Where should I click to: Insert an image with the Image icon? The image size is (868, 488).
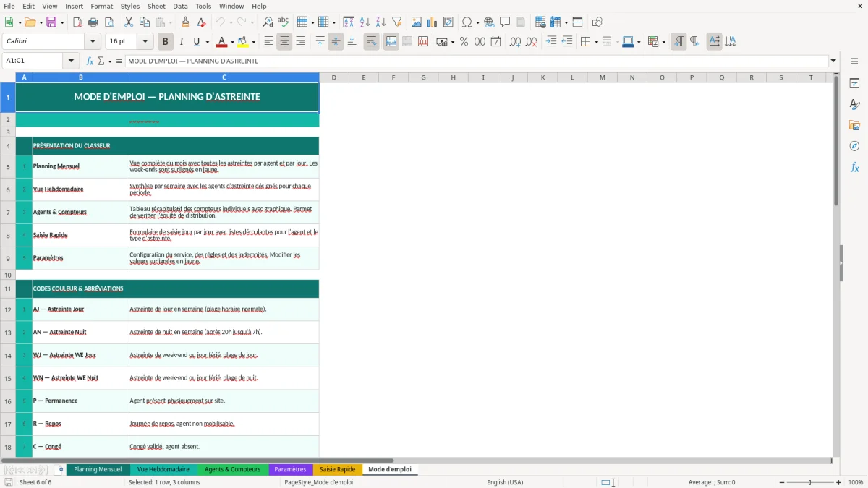[417, 22]
